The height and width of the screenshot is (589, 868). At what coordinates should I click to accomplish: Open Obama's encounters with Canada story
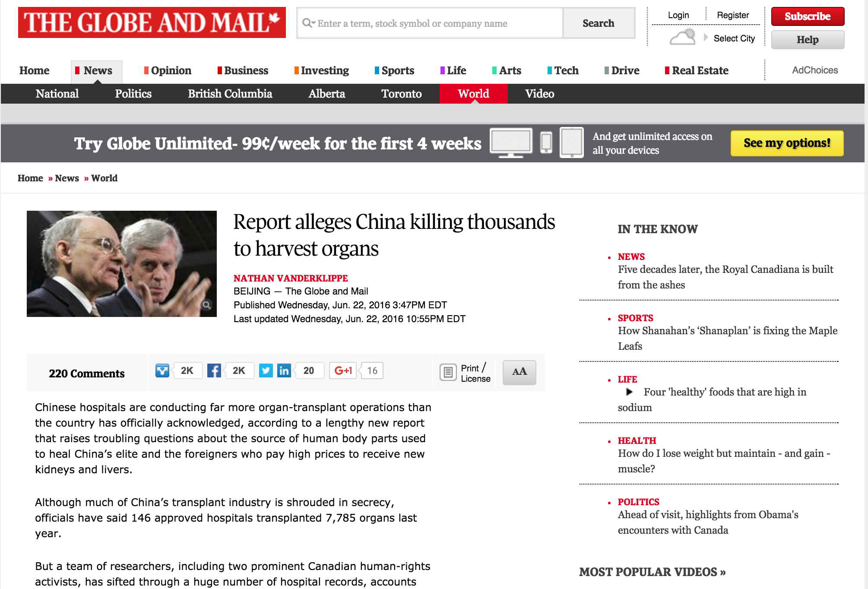tap(708, 522)
